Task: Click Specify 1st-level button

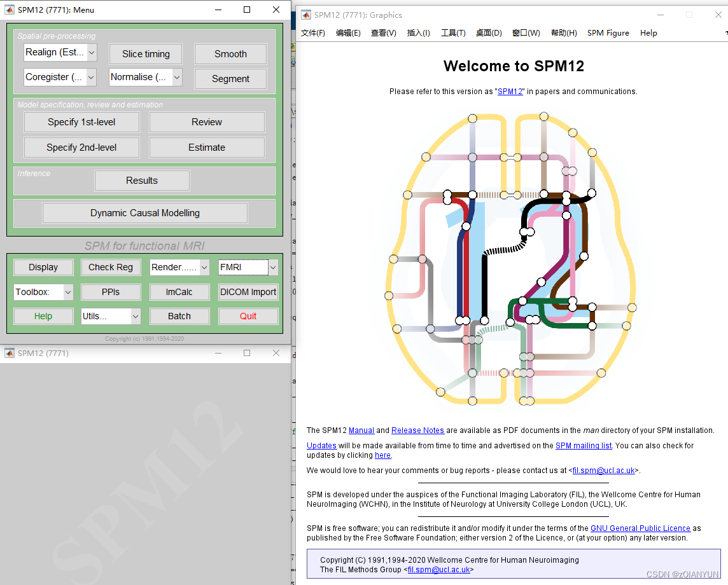Action: coord(81,122)
